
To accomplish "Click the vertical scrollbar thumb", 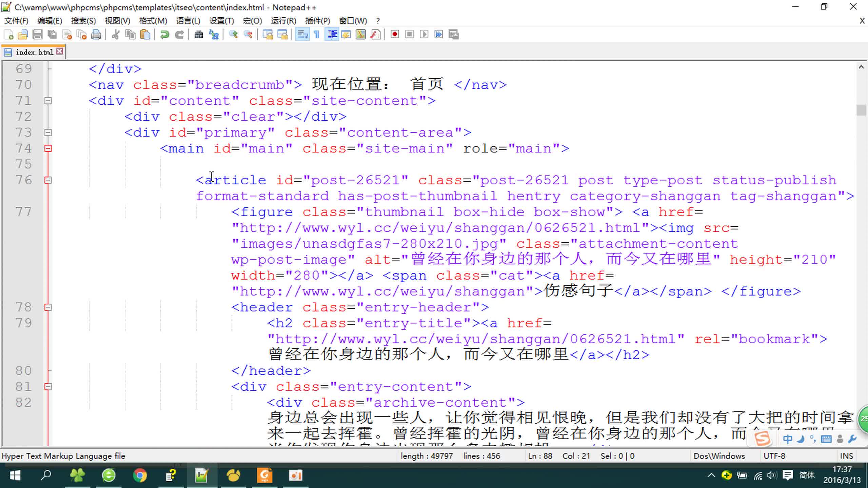I will click(x=861, y=110).
